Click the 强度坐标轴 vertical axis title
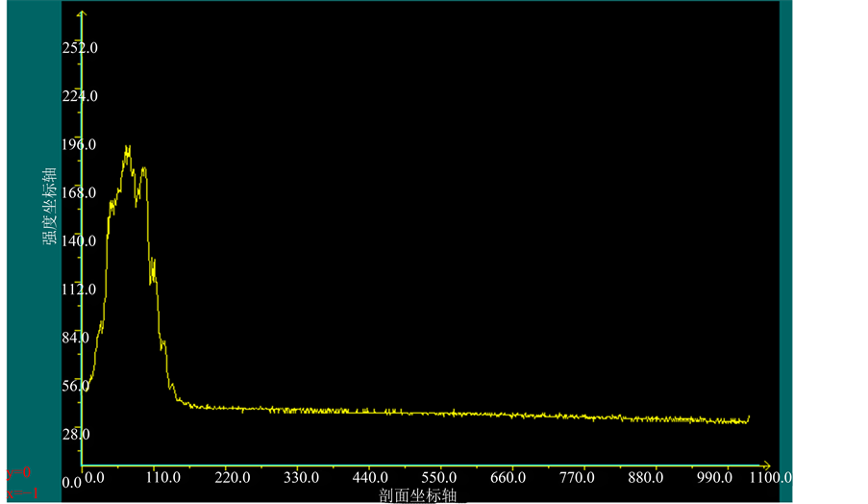Image resolution: width=868 pixels, height=504 pixels. click(48, 206)
